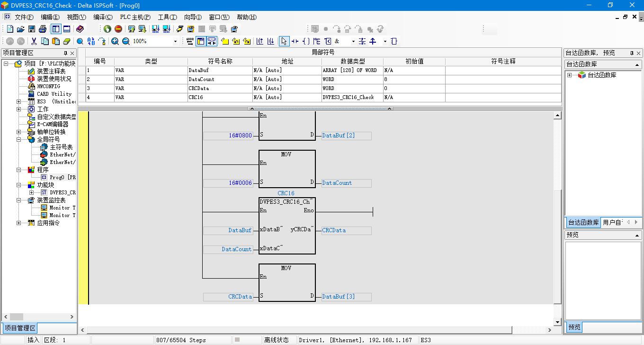
Task: Open HWCONFIG in the project tree
Action: 48,86
